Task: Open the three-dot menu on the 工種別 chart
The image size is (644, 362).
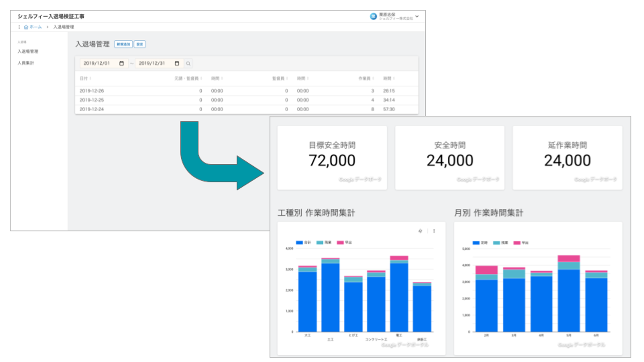Action: tap(434, 231)
